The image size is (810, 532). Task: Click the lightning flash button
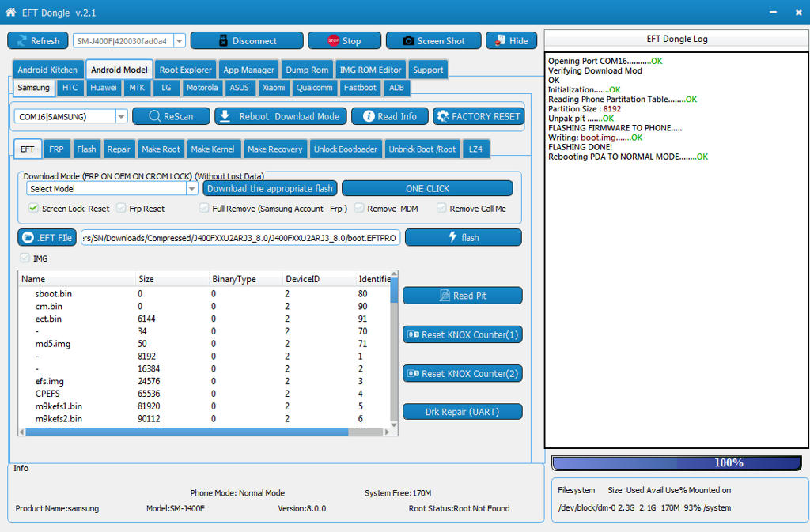click(x=463, y=237)
